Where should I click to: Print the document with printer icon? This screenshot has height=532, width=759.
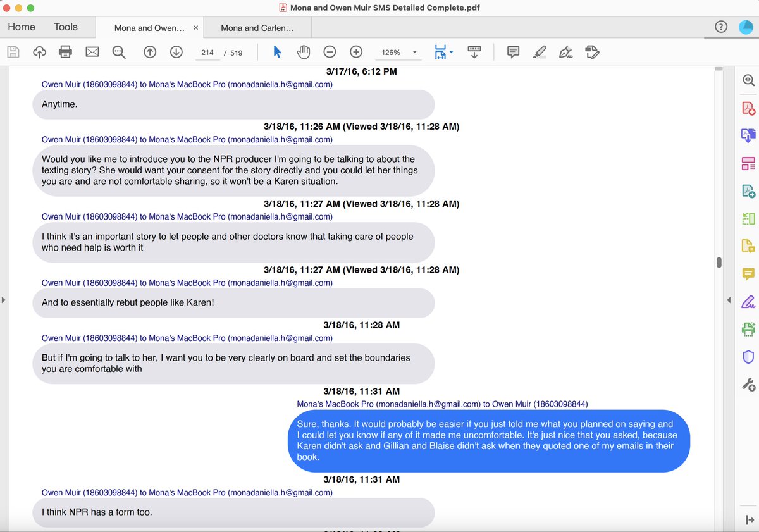[x=66, y=52]
